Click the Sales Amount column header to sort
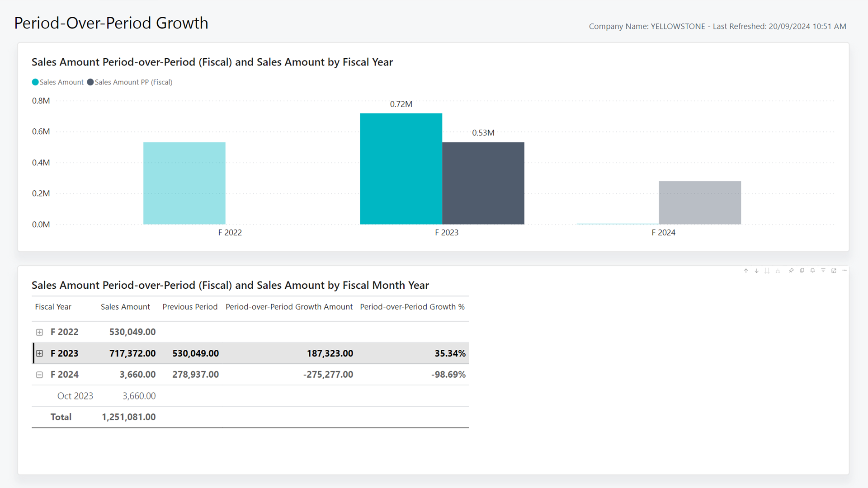The image size is (868, 488). coord(125,306)
